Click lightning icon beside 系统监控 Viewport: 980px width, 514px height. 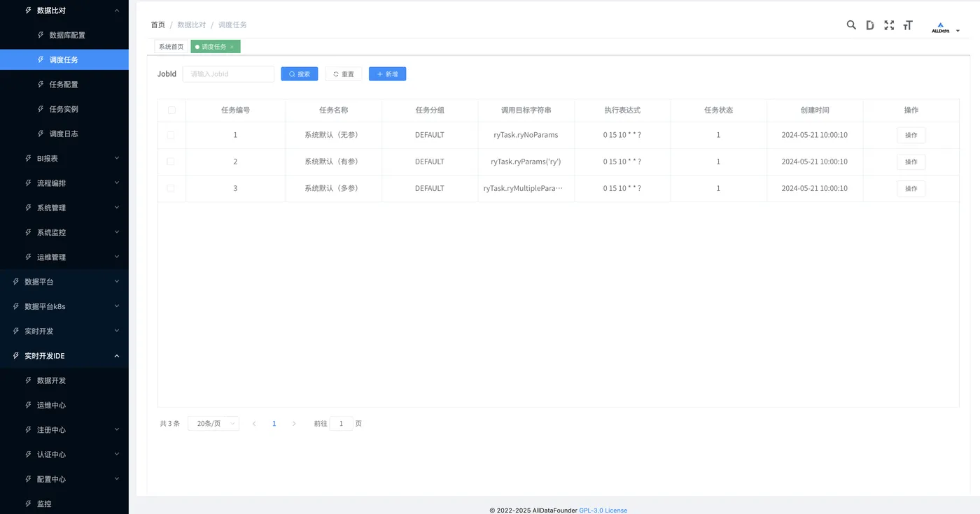29,232
